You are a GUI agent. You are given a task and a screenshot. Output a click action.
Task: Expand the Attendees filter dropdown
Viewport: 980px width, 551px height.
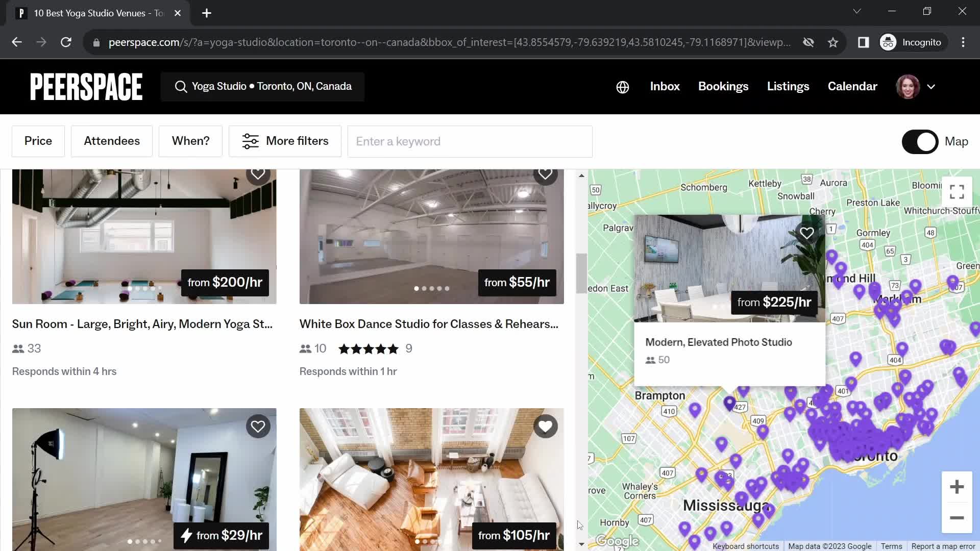click(x=112, y=141)
